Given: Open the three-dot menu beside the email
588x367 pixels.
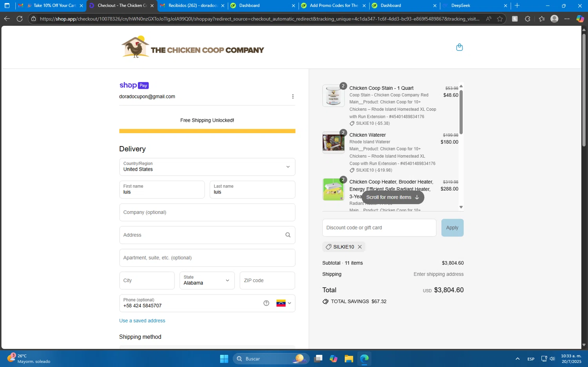Looking at the screenshot, I should click(x=293, y=97).
